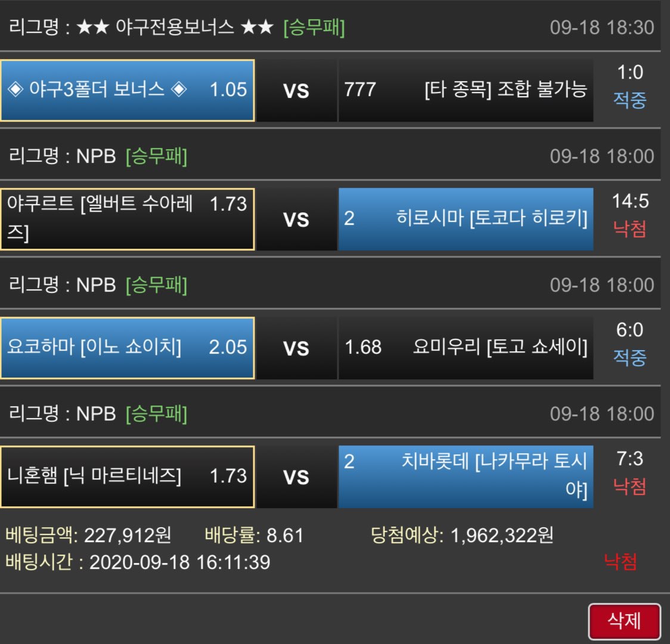The width and height of the screenshot is (670, 644).
Task: Click the 7:3 score result
Action: (x=630, y=459)
